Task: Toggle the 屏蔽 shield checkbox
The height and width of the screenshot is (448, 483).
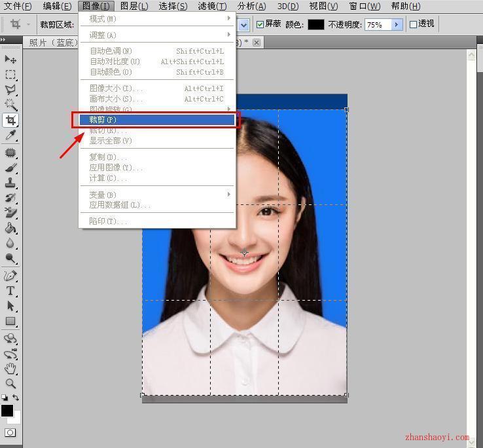Action: pyautogui.click(x=260, y=24)
